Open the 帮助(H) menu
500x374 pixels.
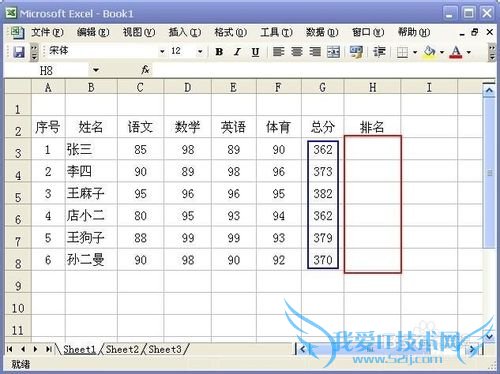point(414,32)
